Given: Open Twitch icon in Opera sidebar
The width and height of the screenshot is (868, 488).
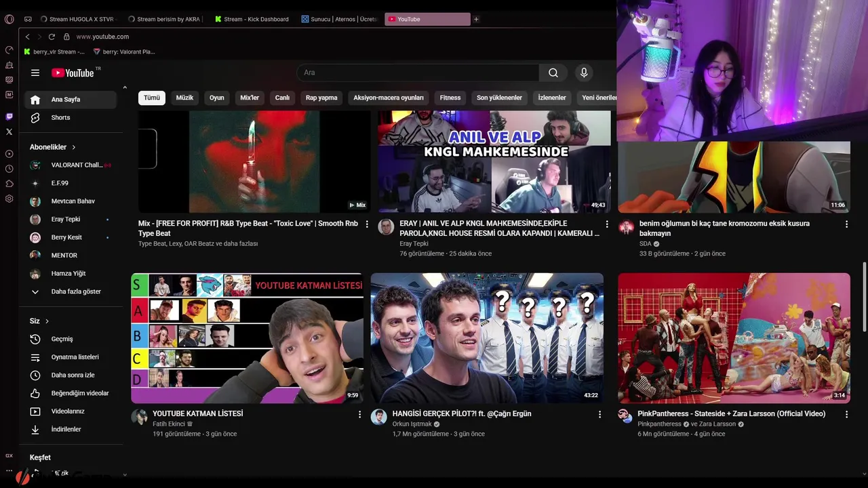Looking at the screenshot, I should point(9,117).
